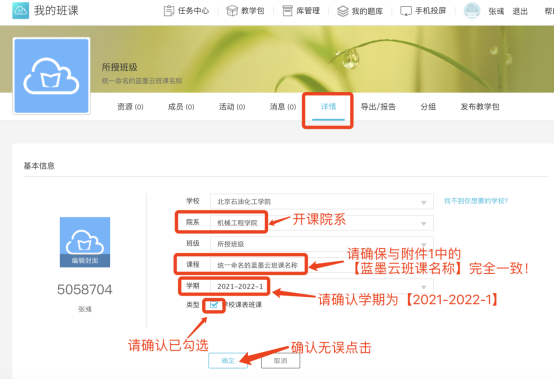Click the username 张彧 in header
Viewport: 554px width, 380px height.
coord(496,11)
